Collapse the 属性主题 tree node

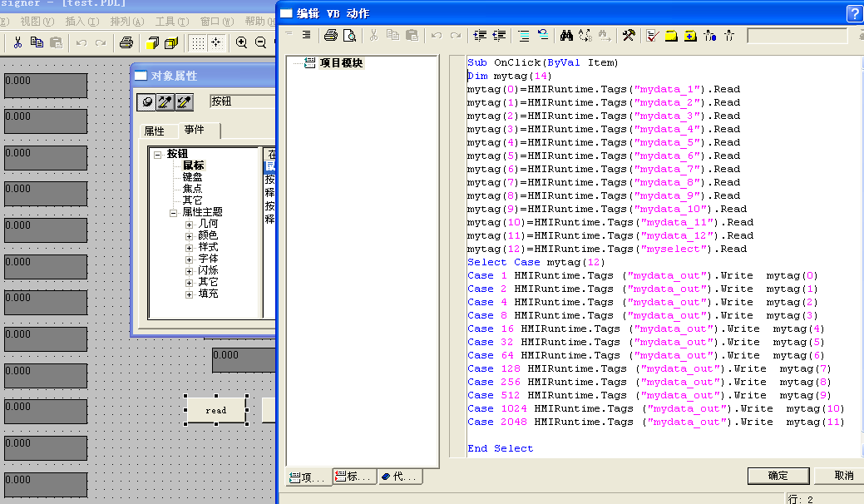[173, 213]
